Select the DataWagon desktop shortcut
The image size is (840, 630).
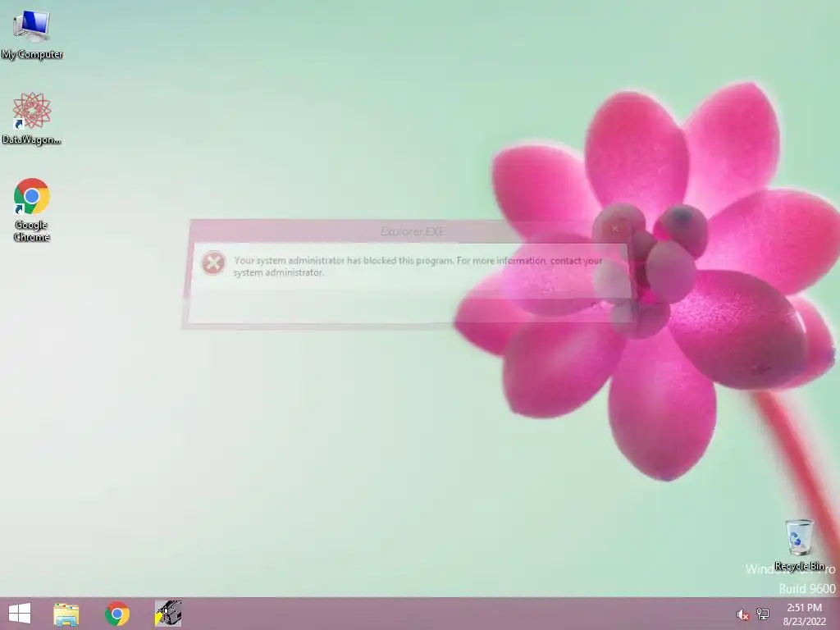click(32, 118)
